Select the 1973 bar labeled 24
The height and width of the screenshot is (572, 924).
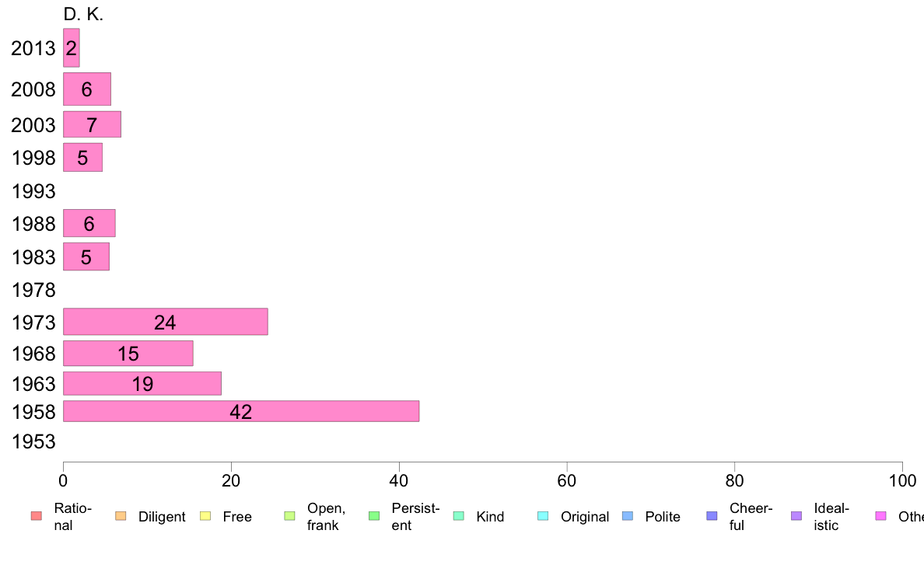pyautogui.click(x=166, y=322)
